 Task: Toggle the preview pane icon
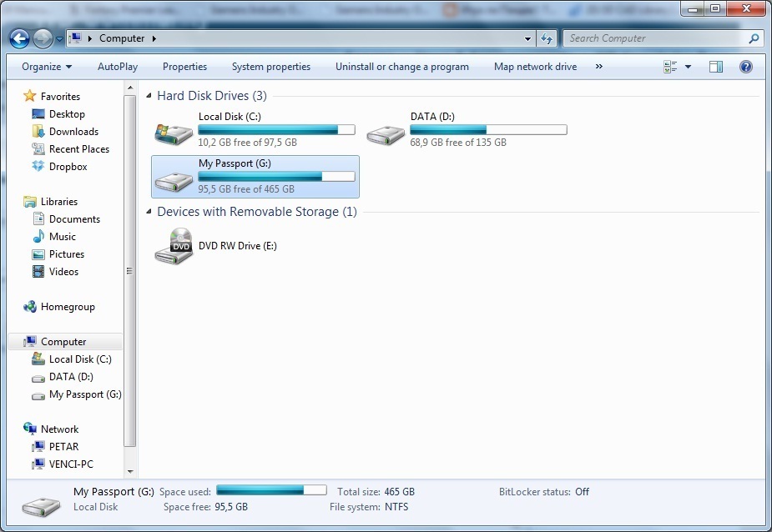click(716, 67)
